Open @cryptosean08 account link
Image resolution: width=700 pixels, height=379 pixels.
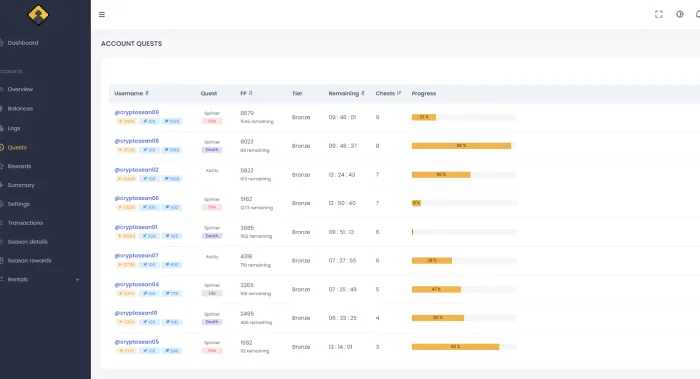click(x=137, y=141)
